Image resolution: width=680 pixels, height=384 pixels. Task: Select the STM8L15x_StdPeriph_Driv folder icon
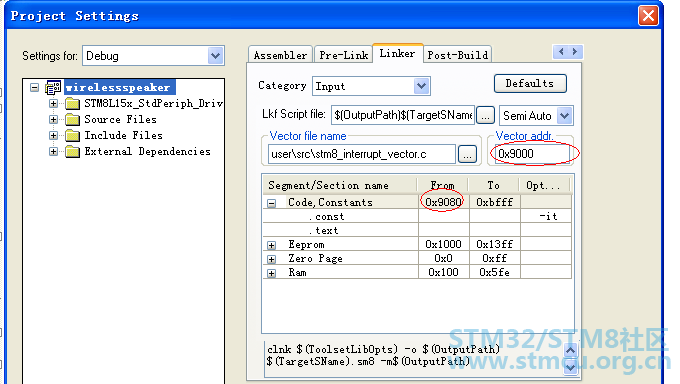click(72, 103)
